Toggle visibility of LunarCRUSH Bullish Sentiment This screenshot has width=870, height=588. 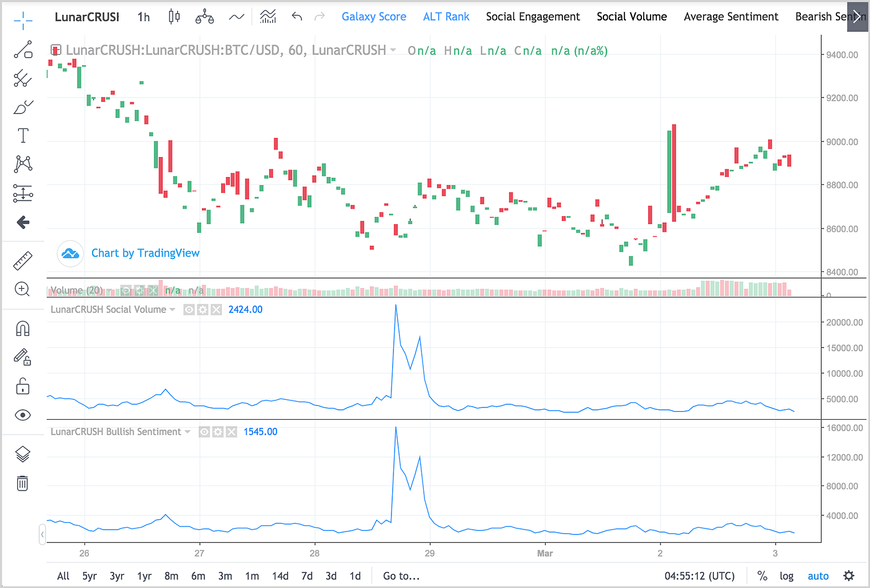coord(204,432)
